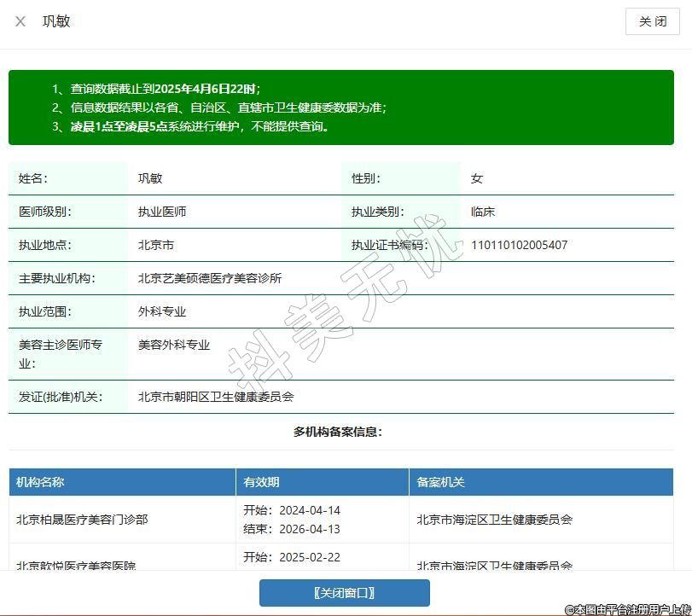Viewport: 692px width, 616px height.
Task: Click the 备案机关 column header
Action: coord(440,482)
